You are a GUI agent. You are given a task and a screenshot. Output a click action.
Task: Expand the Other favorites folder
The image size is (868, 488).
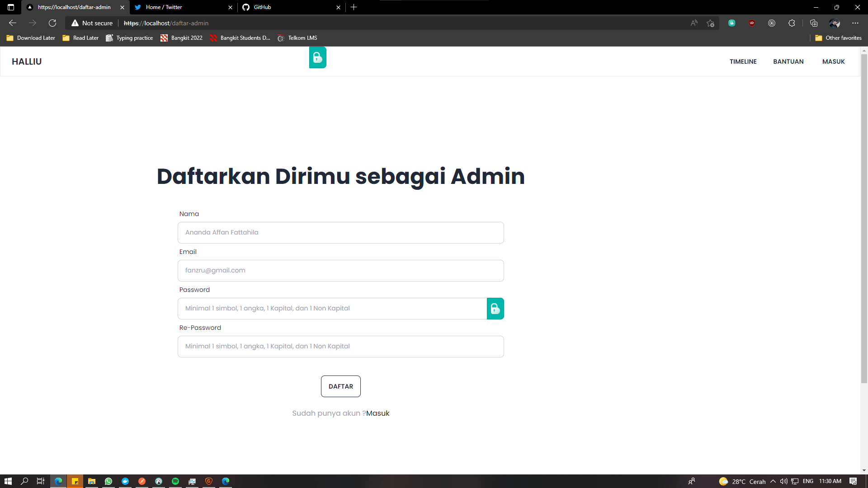pyautogui.click(x=838, y=38)
